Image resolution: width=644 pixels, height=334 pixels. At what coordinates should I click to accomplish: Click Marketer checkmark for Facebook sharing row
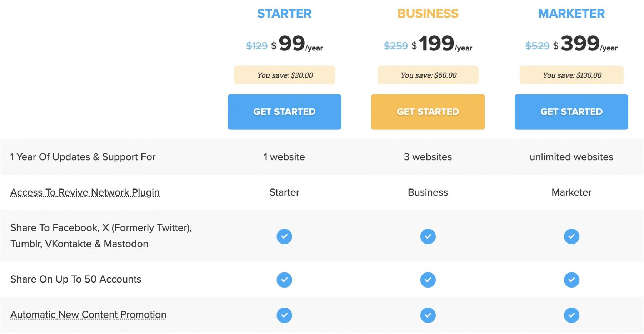571,236
